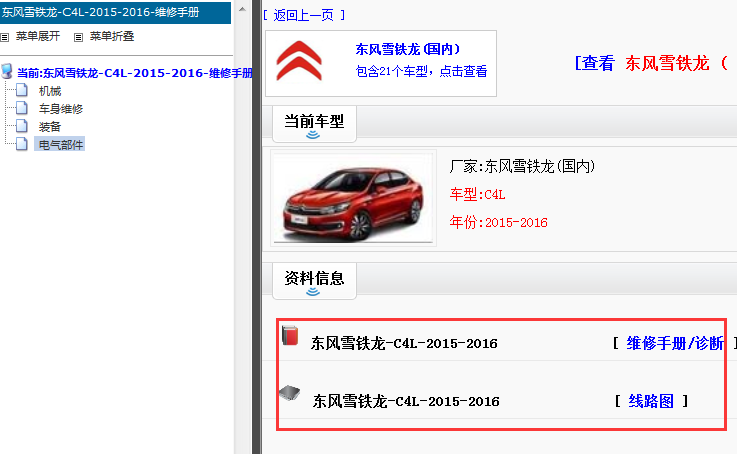Collapse the menu with 菜单折叠
Screen dimensions: 737x454
(112, 36)
